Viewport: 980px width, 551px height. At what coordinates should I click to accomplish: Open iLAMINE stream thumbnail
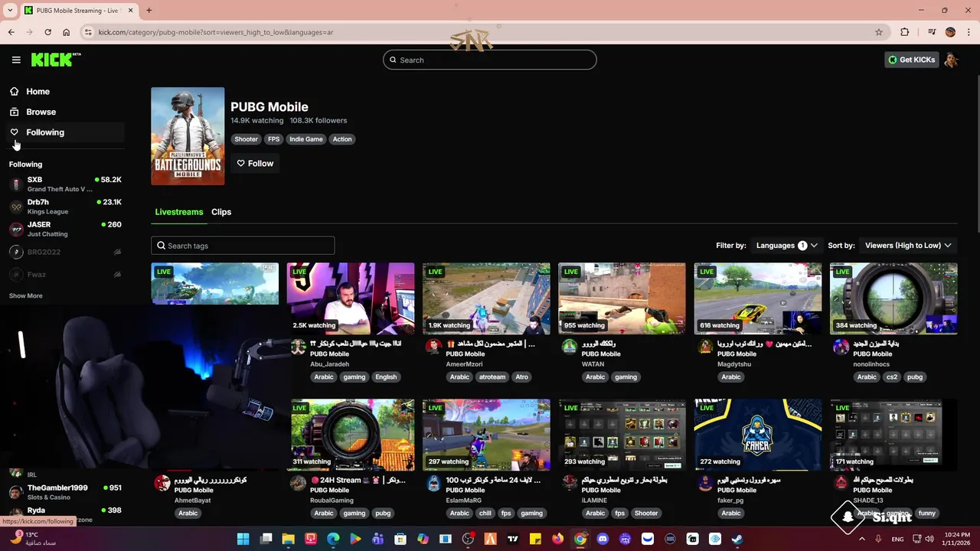[622, 435]
